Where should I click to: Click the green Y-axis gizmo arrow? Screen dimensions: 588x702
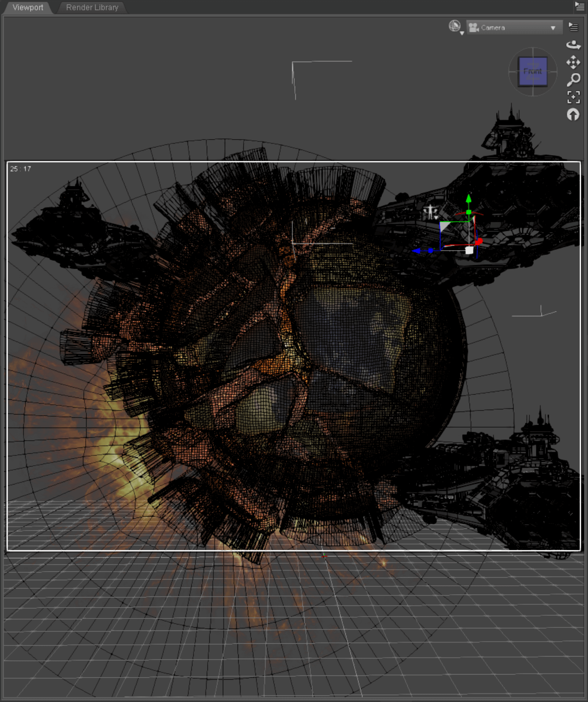468,199
